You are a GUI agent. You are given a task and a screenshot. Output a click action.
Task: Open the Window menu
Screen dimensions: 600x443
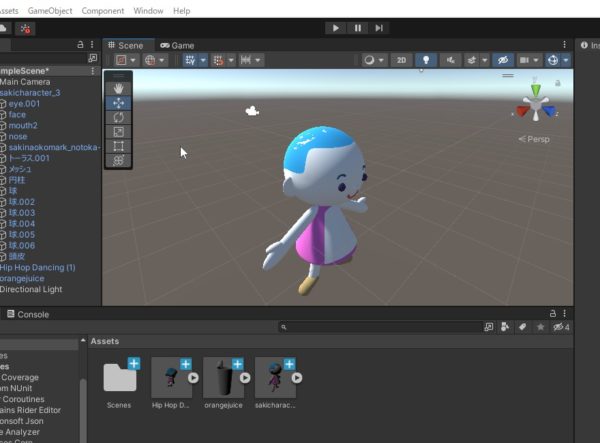(148, 11)
